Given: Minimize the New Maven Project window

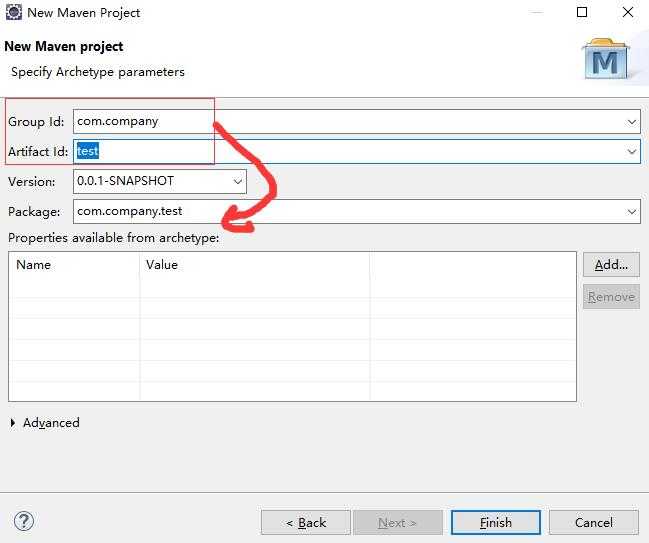Looking at the screenshot, I should coord(536,12).
